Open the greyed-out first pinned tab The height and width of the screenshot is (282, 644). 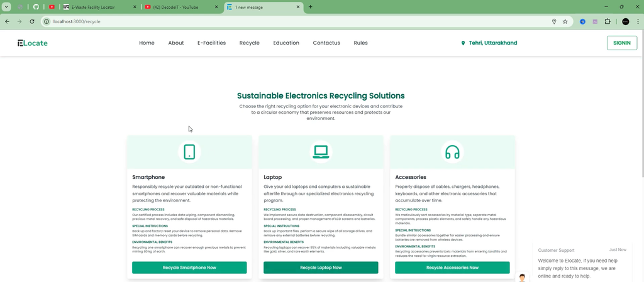pyautogui.click(x=19, y=7)
